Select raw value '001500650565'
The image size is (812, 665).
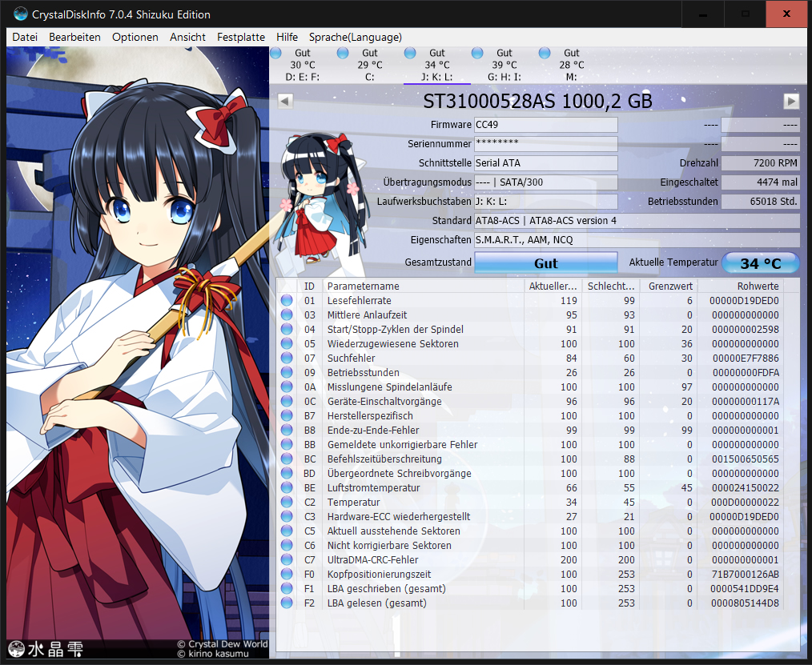click(746, 459)
